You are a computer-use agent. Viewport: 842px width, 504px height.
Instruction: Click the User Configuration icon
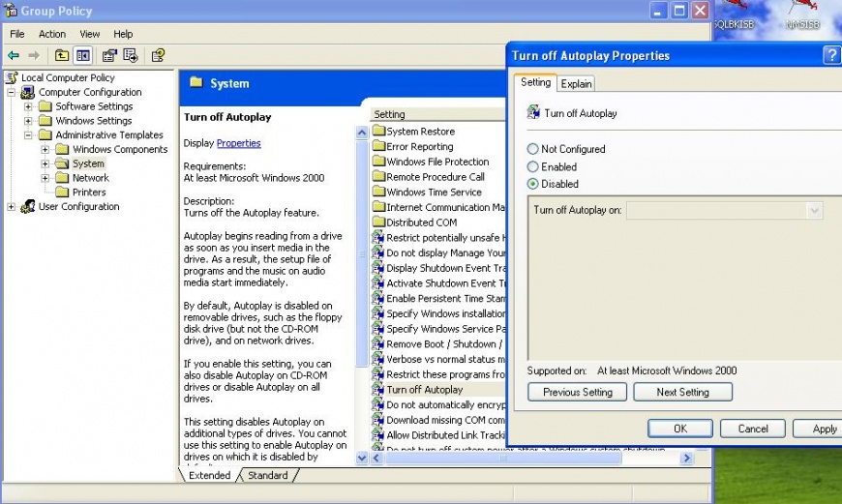(x=27, y=207)
